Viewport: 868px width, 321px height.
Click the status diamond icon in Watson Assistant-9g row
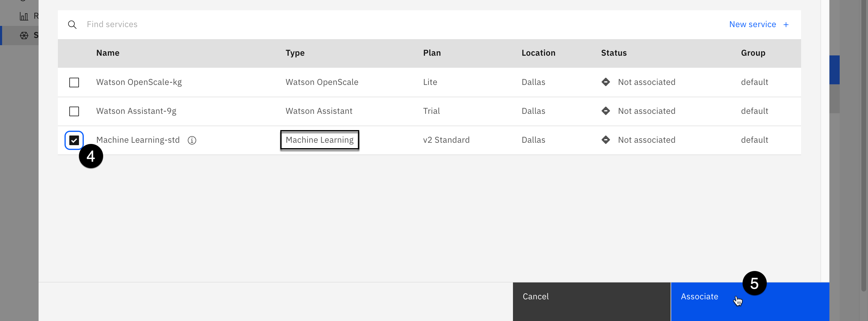(605, 111)
